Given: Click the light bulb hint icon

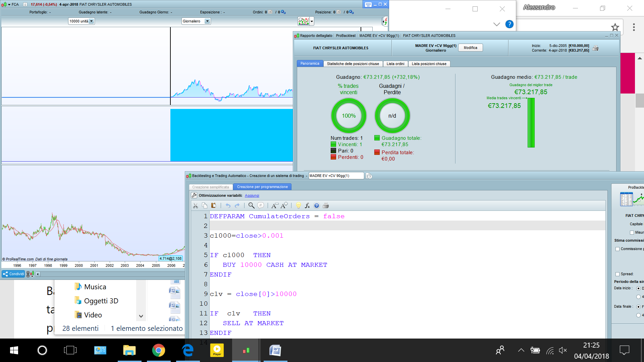Looking at the screenshot, I should point(298,206).
